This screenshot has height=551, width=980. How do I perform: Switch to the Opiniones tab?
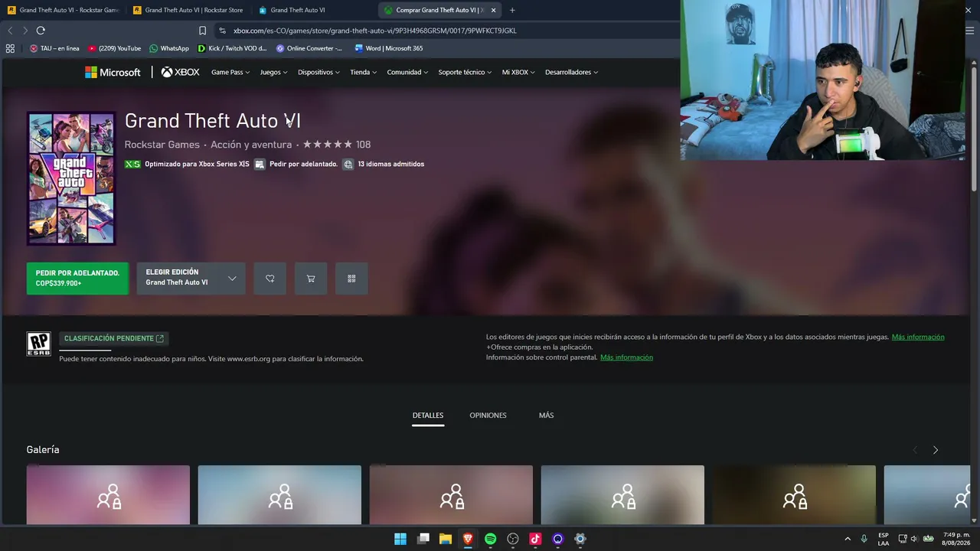[x=488, y=416]
